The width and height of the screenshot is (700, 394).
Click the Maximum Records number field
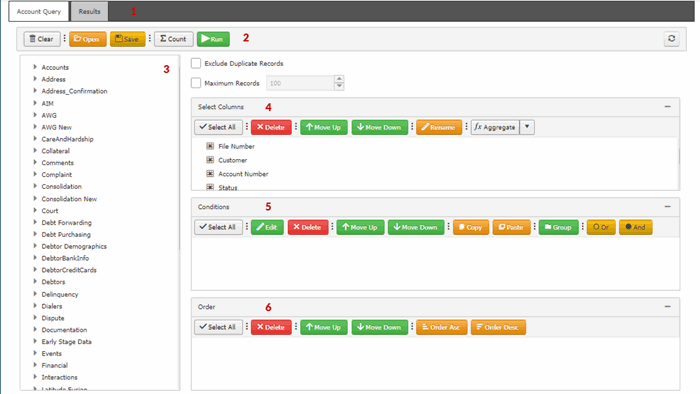coord(300,83)
